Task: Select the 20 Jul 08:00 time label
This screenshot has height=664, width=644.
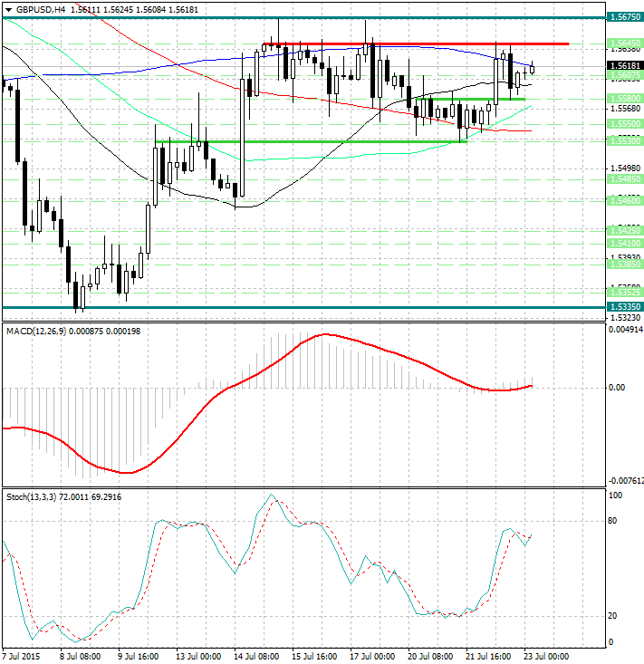Action: click(430, 657)
